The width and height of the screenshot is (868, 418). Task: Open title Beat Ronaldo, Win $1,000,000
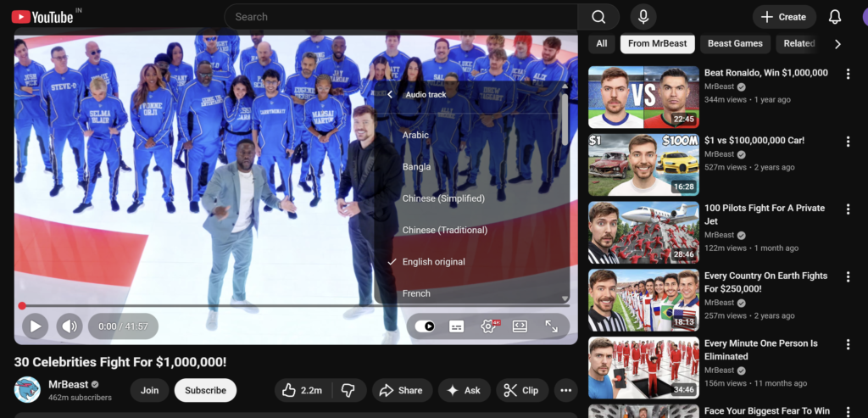tap(766, 73)
